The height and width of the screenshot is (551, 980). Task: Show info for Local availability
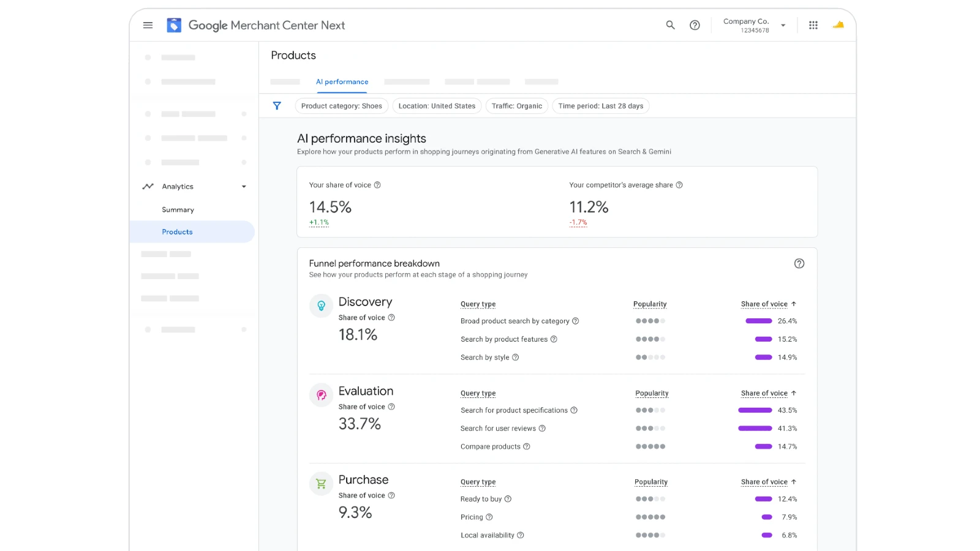tap(521, 535)
